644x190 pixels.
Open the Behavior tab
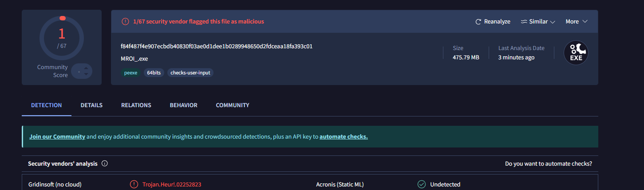coord(183,105)
